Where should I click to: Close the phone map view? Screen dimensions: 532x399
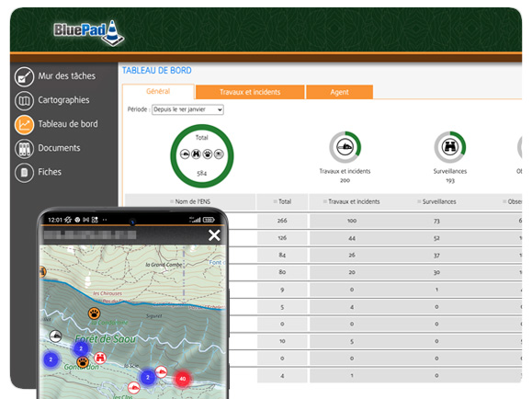point(214,235)
